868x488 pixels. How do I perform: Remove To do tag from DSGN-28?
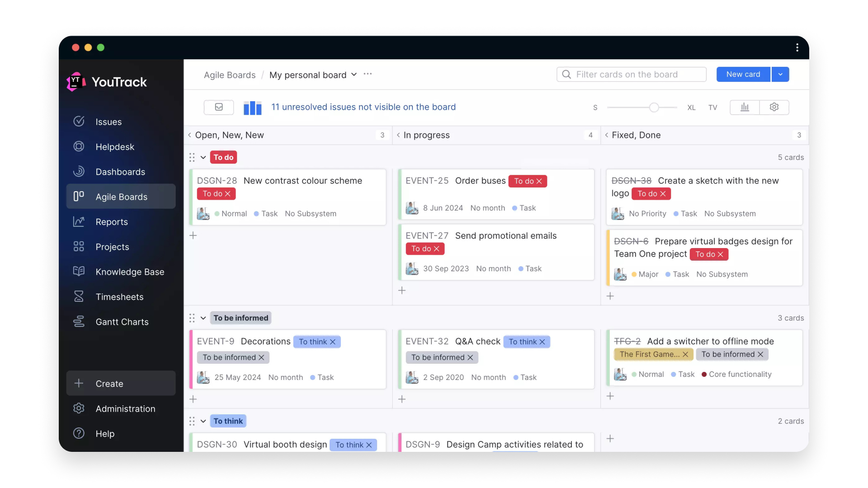228,194
